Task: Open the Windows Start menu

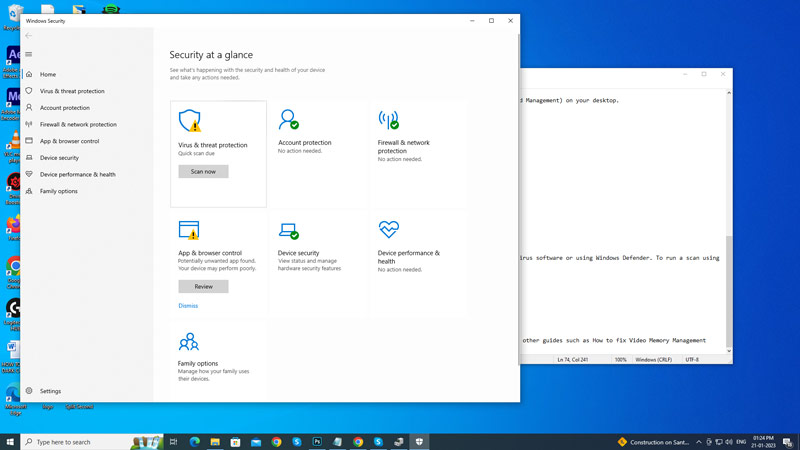Action: (x=10, y=442)
